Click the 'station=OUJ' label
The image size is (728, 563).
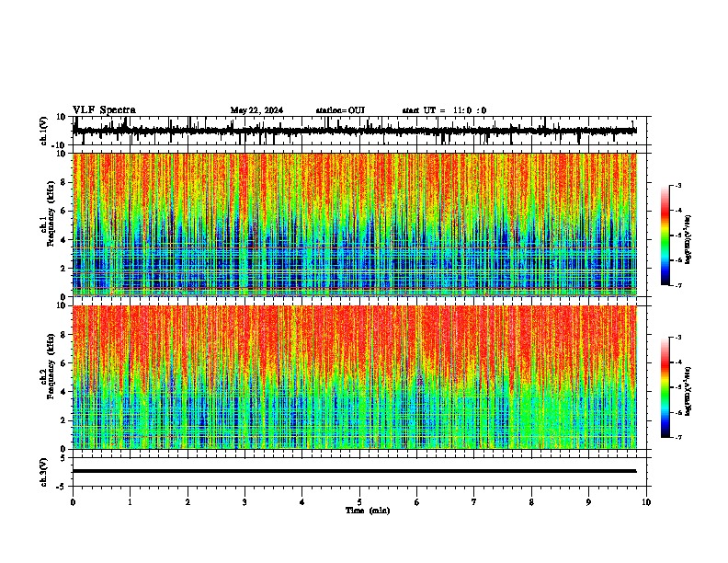coord(340,110)
